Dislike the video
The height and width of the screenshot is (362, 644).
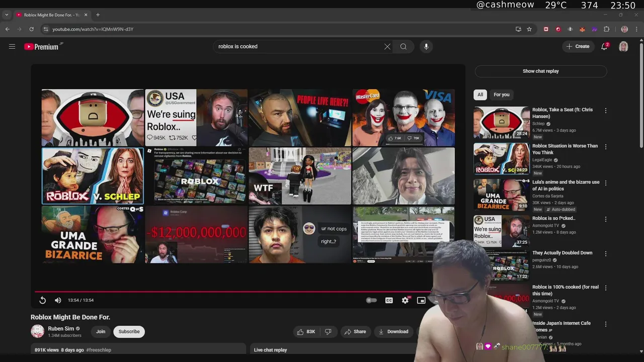pyautogui.click(x=328, y=331)
